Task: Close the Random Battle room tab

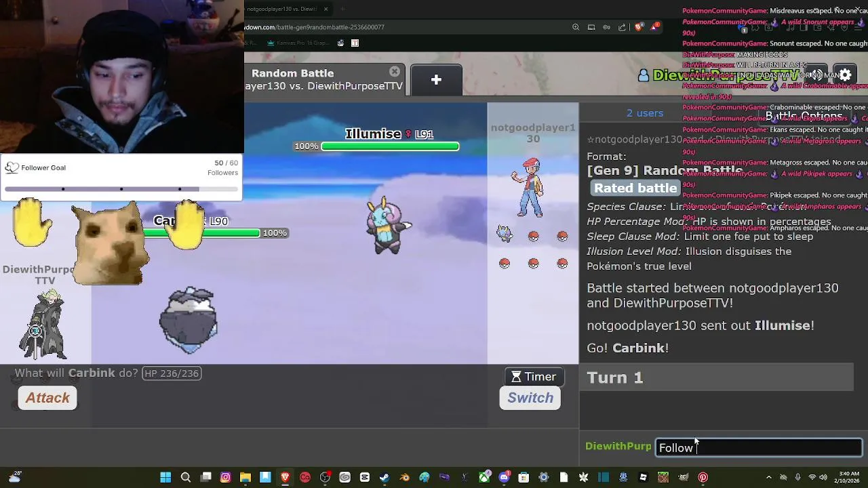Action: tap(395, 72)
